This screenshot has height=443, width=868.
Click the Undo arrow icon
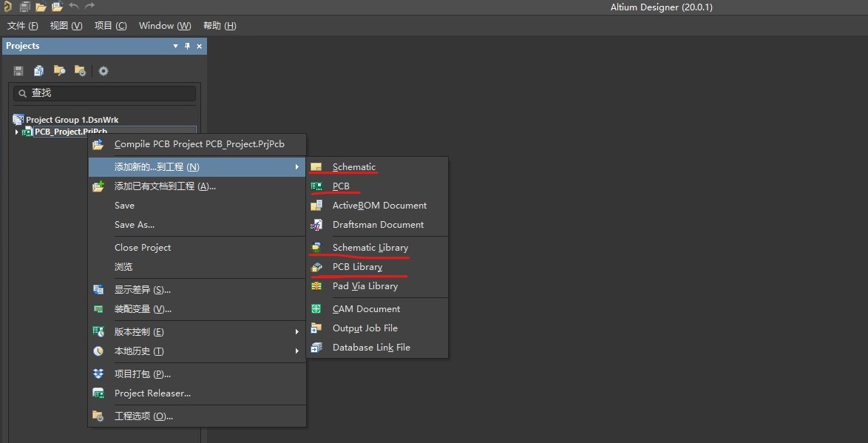click(x=74, y=7)
